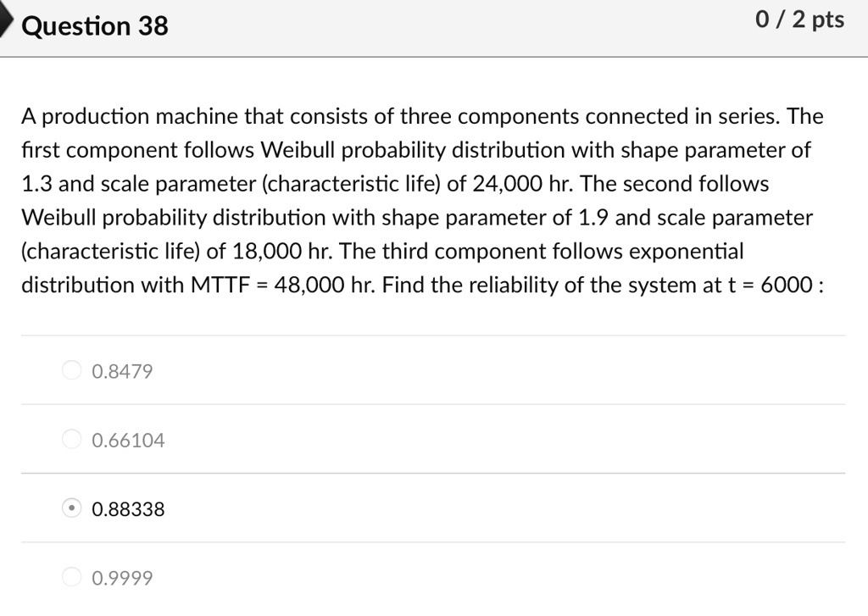Click the selected 0.88338 radio button

click(71, 508)
